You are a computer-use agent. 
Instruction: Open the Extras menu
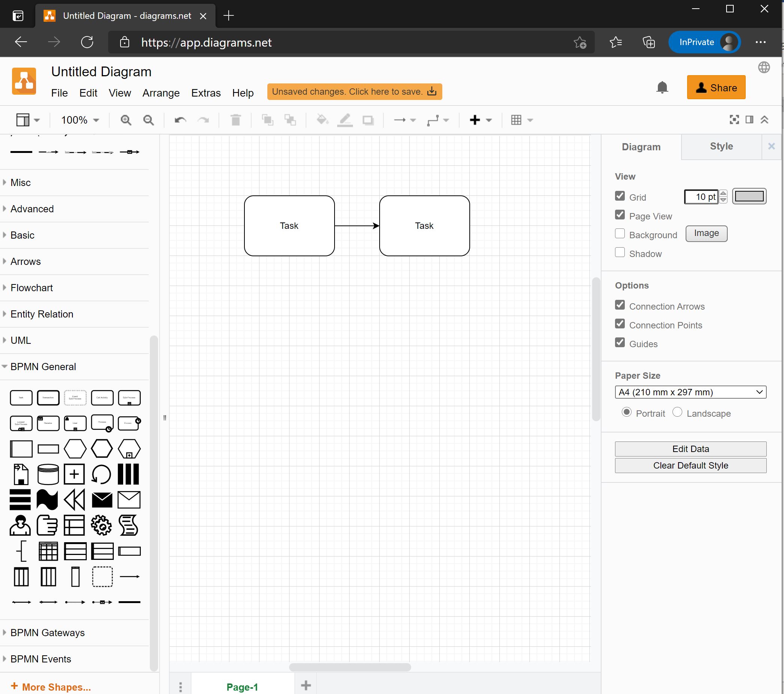pyautogui.click(x=206, y=93)
